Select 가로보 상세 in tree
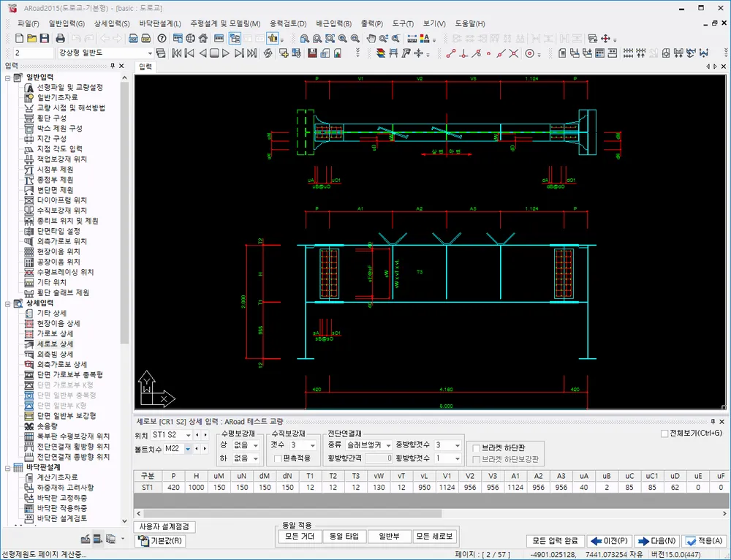 tap(55, 333)
